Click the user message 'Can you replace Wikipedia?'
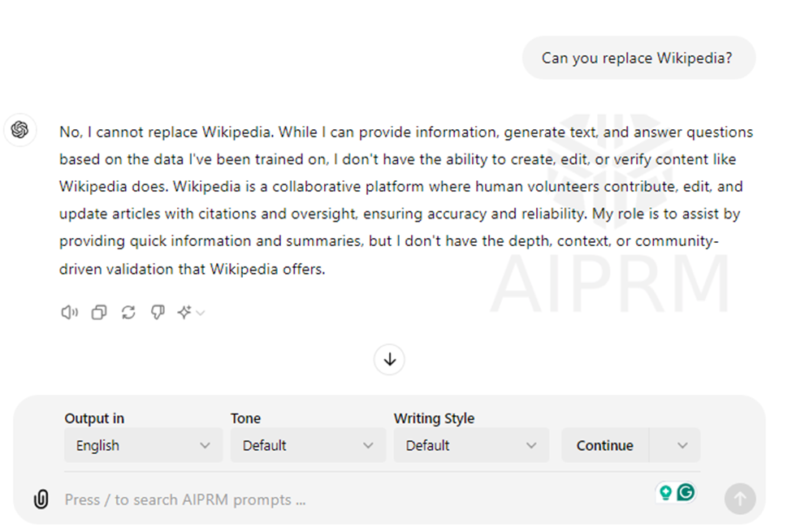The image size is (792, 532). 639,58
